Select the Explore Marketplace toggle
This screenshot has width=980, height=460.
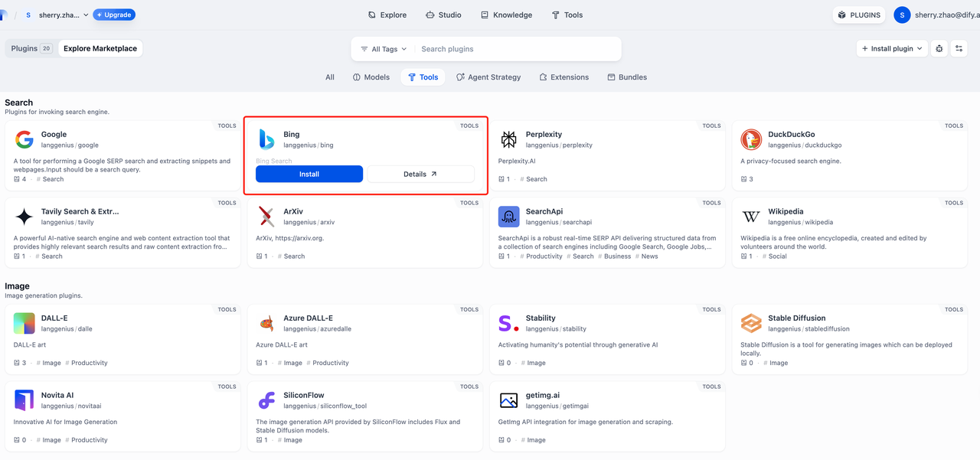(100, 48)
